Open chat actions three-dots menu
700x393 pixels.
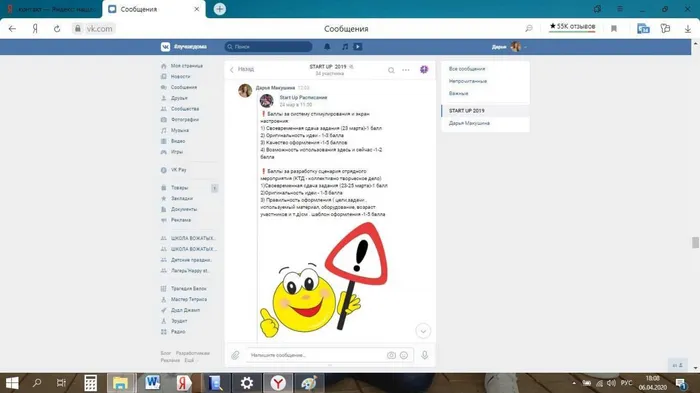[405, 70]
